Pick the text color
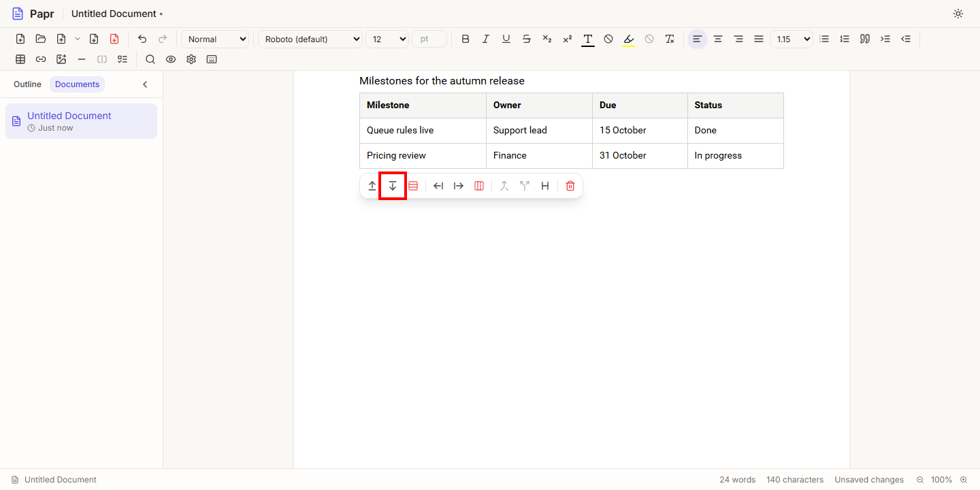 pos(588,39)
